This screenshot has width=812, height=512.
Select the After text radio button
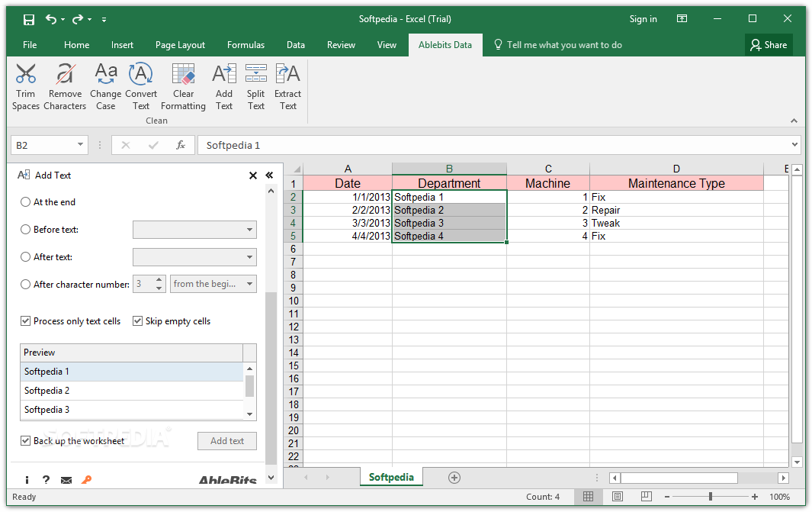(x=25, y=257)
